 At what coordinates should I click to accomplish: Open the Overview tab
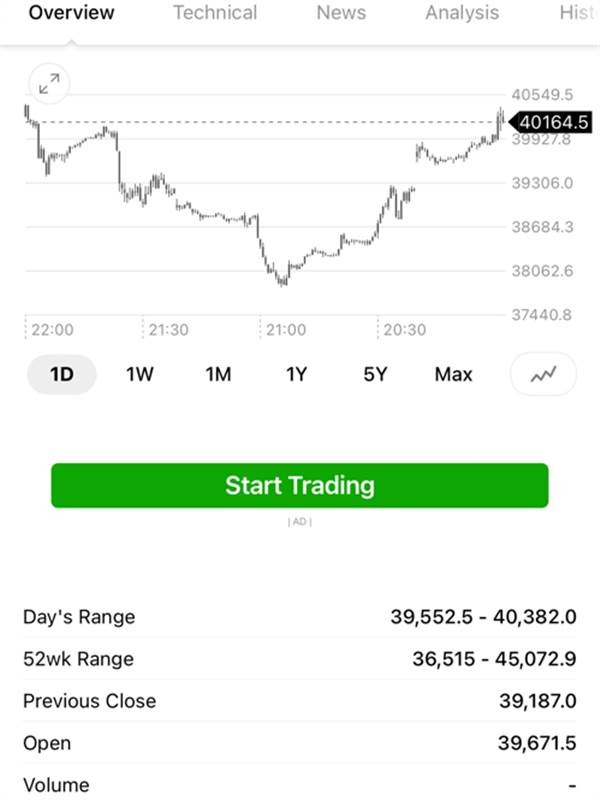pyautogui.click(x=71, y=13)
